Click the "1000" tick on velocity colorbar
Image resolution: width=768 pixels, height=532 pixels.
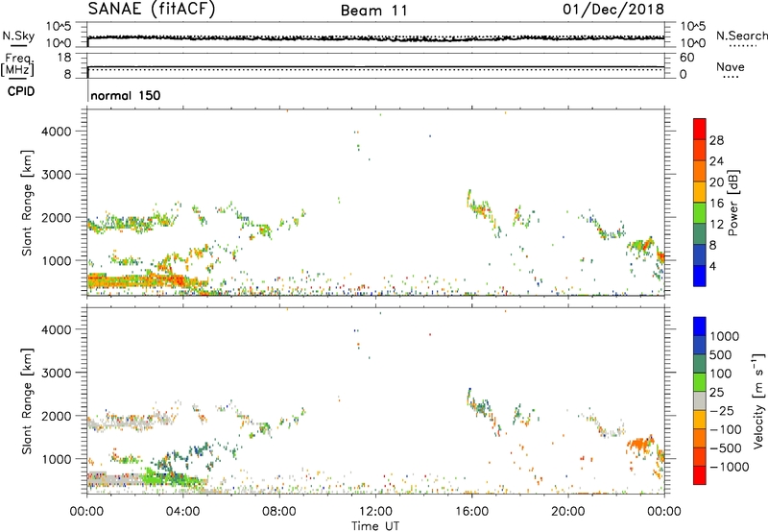point(725,336)
